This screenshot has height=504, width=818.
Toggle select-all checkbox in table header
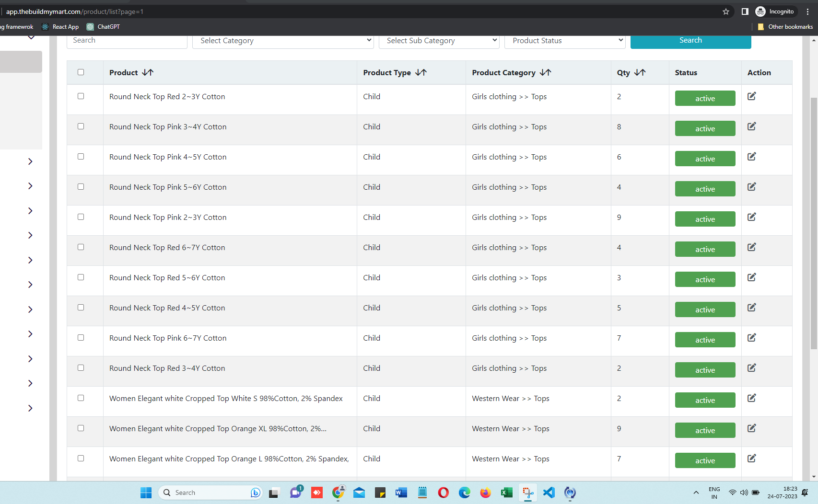click(x=81, y=72)
